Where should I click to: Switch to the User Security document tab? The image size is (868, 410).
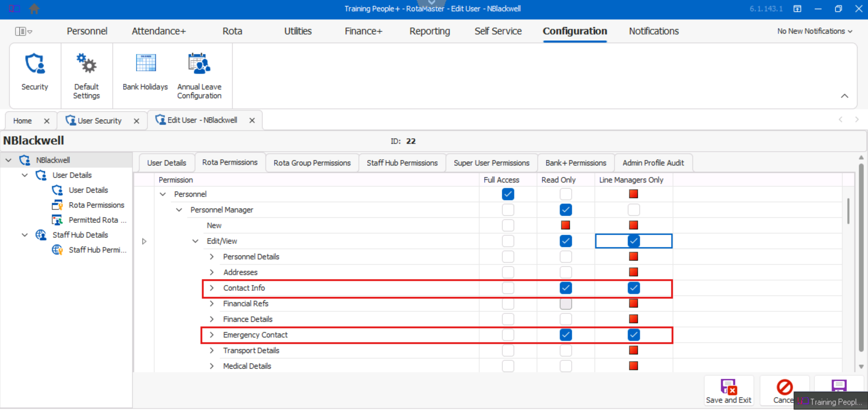tap(100, 121)
